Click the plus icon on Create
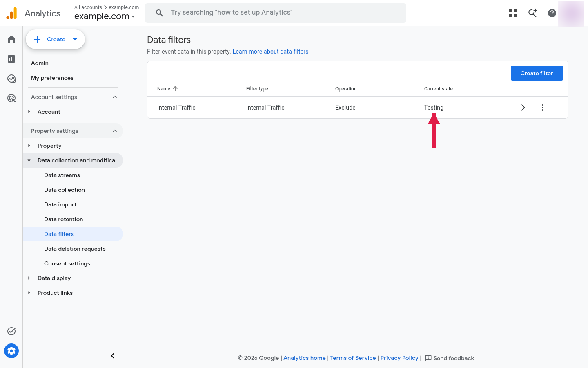 (37, 39)
